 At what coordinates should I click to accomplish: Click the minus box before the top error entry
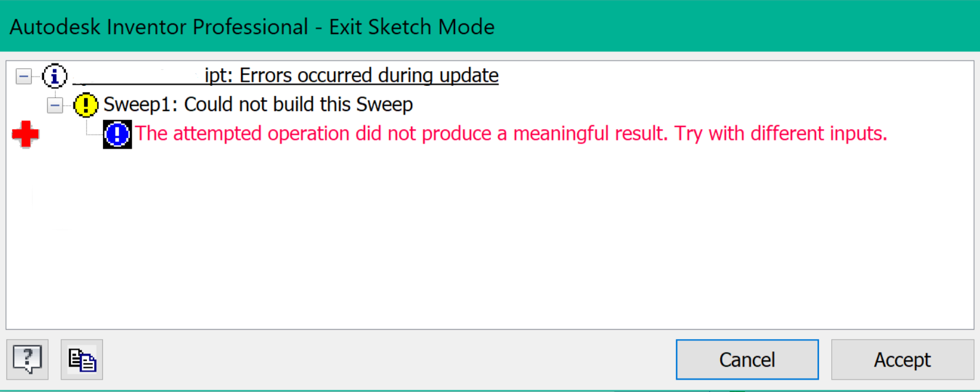click(23, 76)
